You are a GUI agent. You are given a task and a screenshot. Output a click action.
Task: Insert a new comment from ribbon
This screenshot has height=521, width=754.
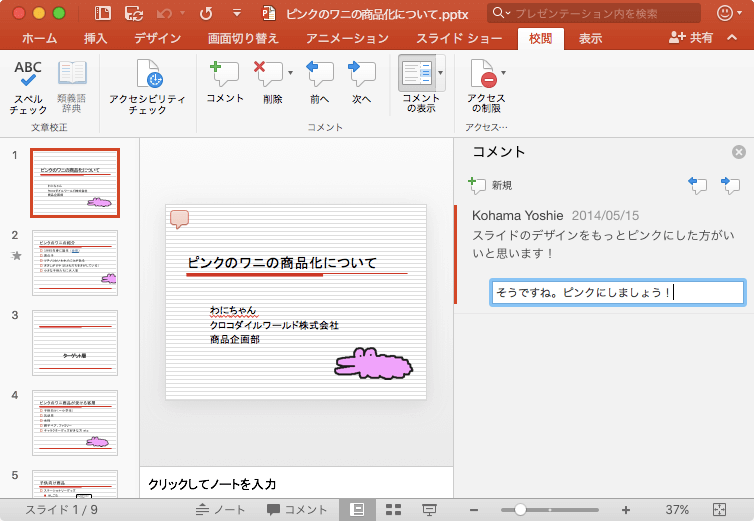pos(225,82)
